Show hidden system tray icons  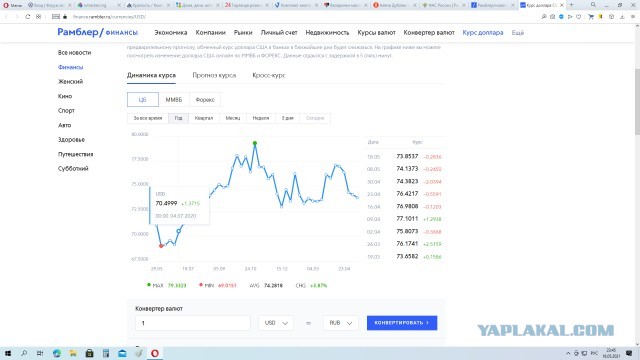pyautogui.click(x=568, y=353)
